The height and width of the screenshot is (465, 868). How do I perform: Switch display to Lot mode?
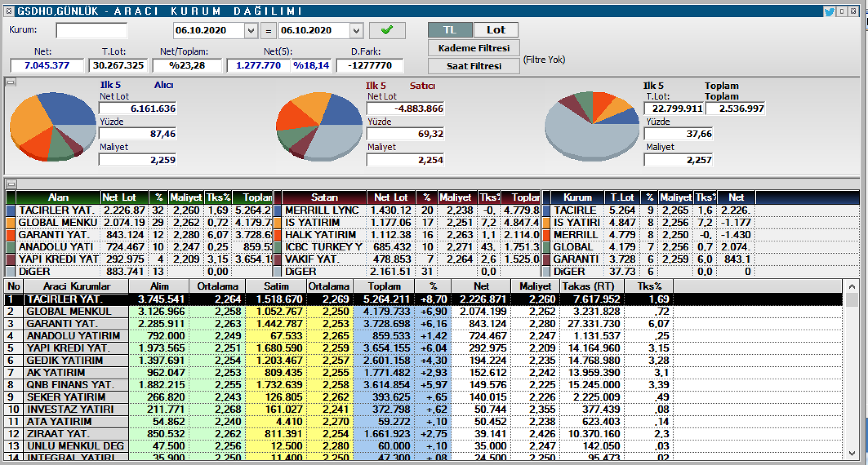pyautogui.click(x=495, y=30)
